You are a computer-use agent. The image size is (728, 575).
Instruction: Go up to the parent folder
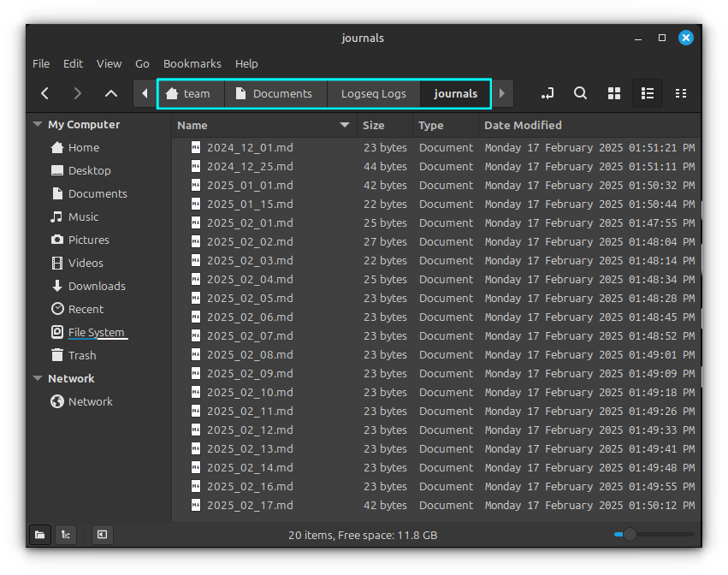click(x=111, y=93)
